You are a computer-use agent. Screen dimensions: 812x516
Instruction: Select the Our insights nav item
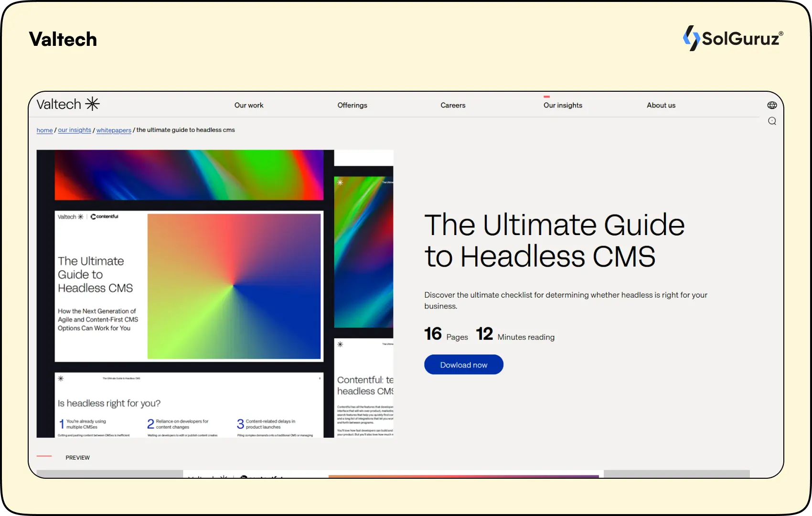(563, 105)
